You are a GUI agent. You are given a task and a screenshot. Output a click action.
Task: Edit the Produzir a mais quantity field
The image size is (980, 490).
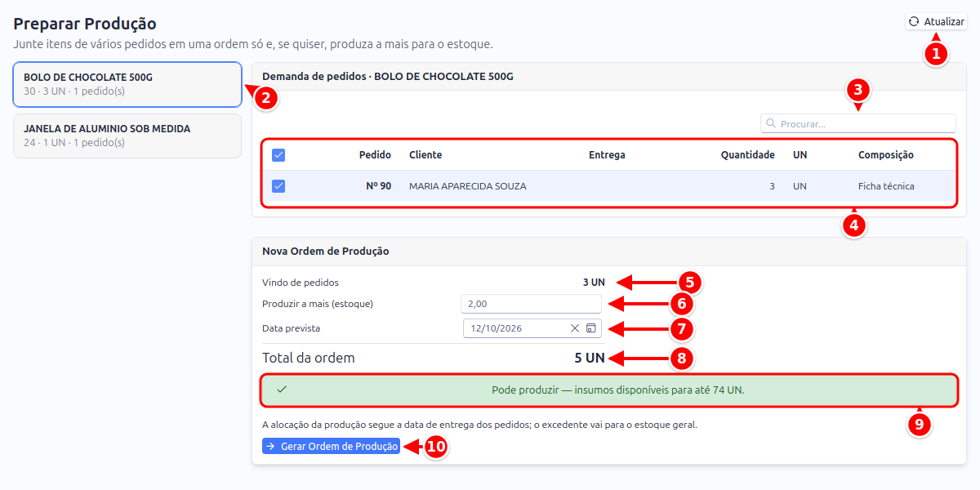pos(532,304)
